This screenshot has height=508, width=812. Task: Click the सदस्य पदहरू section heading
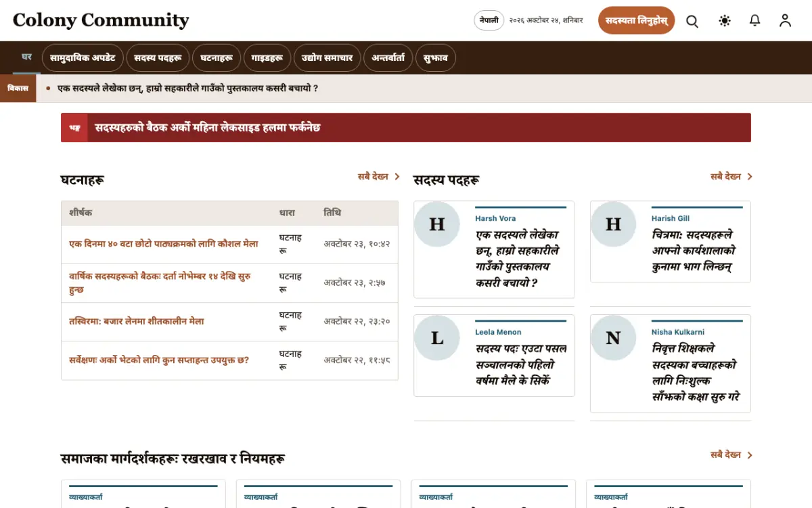pos(447,179)
